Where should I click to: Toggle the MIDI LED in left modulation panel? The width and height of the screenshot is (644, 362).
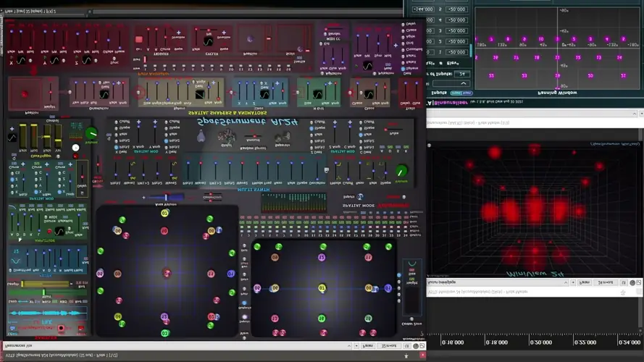(45, 218)
